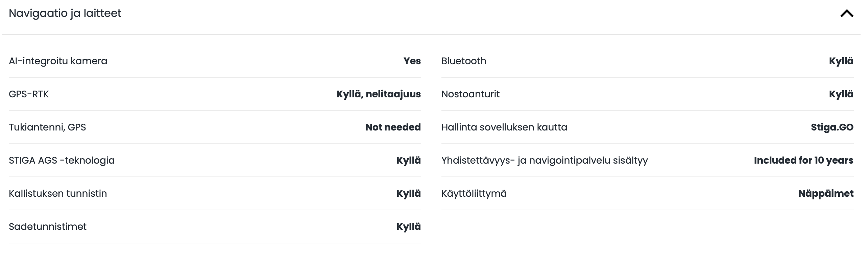Click the Sadetunnistimet label
This screenshot has width=868, height=263.
pyautogui.click(x=48, y=227)
